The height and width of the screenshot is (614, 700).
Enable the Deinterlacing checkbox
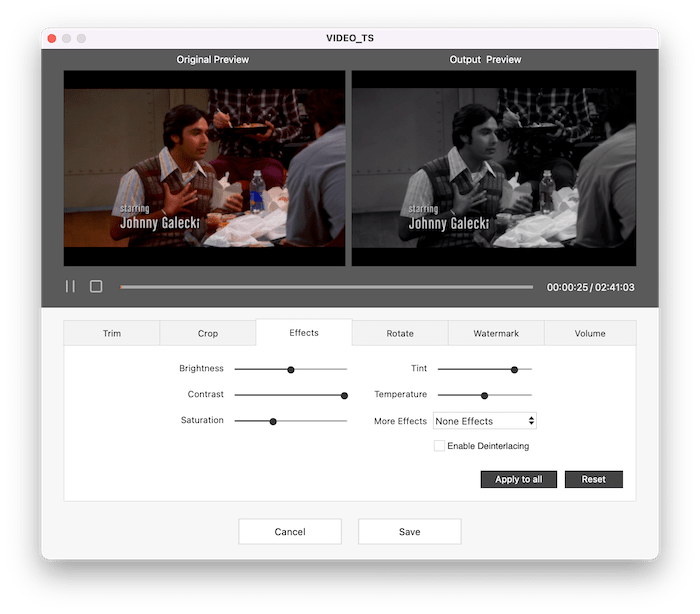click(x=439, y=446)
